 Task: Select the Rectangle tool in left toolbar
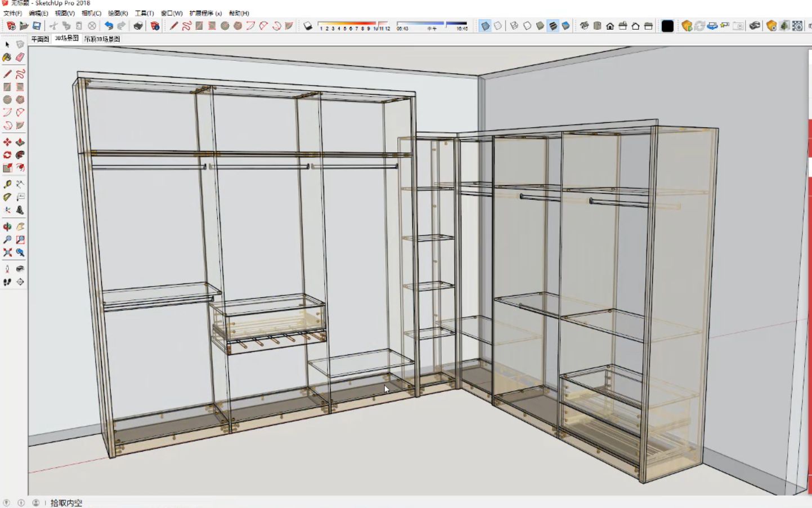[7, 87]
